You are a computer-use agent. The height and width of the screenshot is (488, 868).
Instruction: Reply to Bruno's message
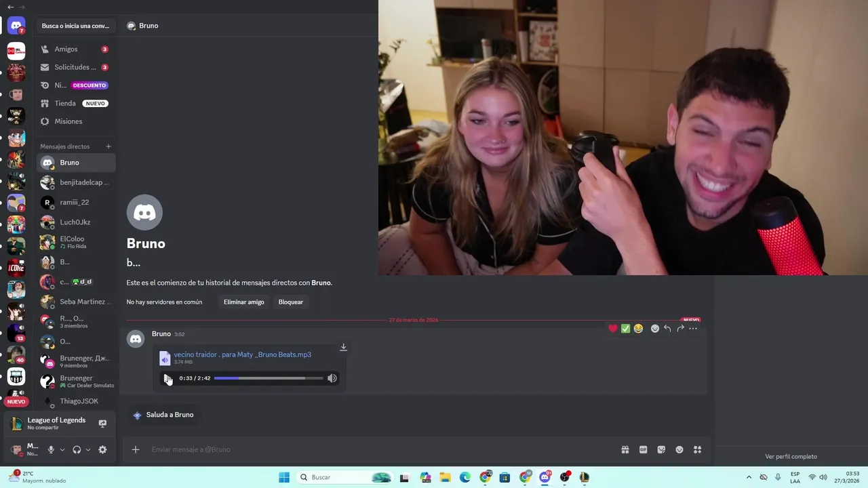click(667, 329)
